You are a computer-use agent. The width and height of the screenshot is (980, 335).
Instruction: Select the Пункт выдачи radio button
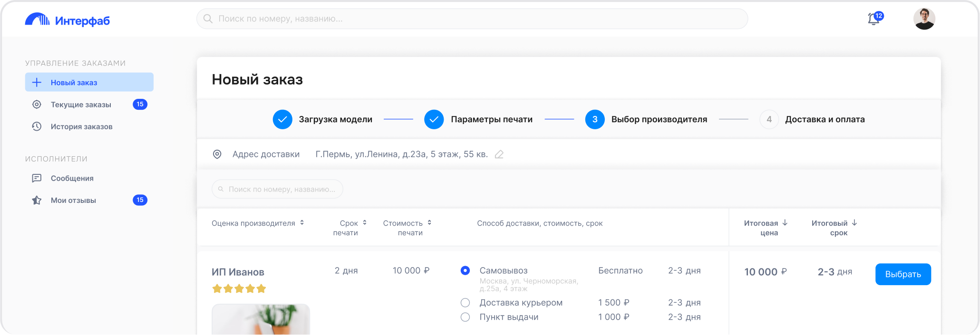[465, 317]
